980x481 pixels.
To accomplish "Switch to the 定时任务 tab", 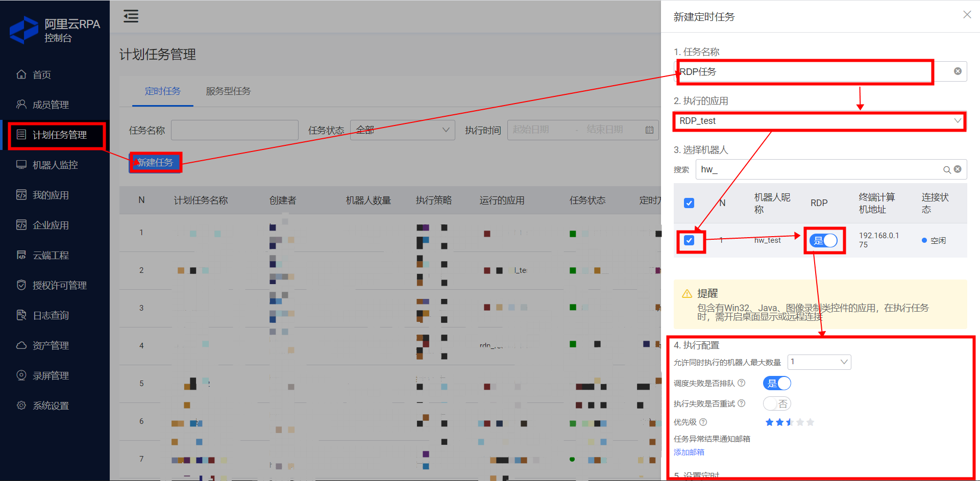I will point(162,91).
